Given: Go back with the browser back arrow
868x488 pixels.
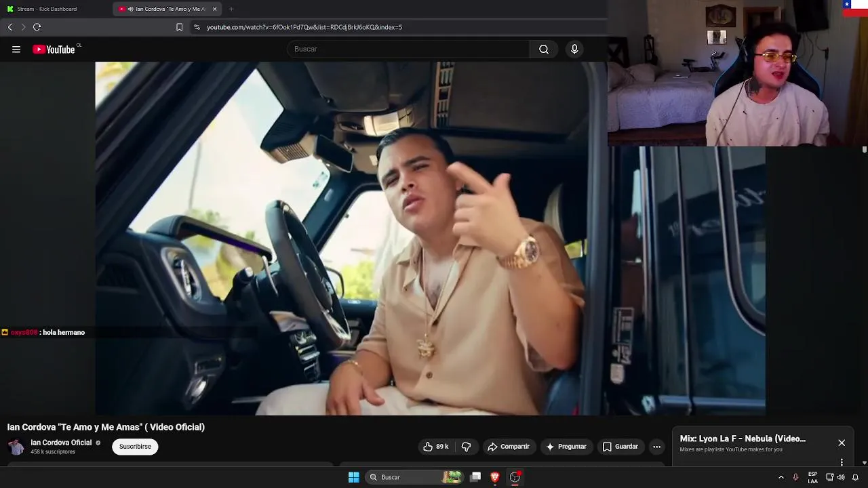Looking at the screenshot, I should (10, 27).
